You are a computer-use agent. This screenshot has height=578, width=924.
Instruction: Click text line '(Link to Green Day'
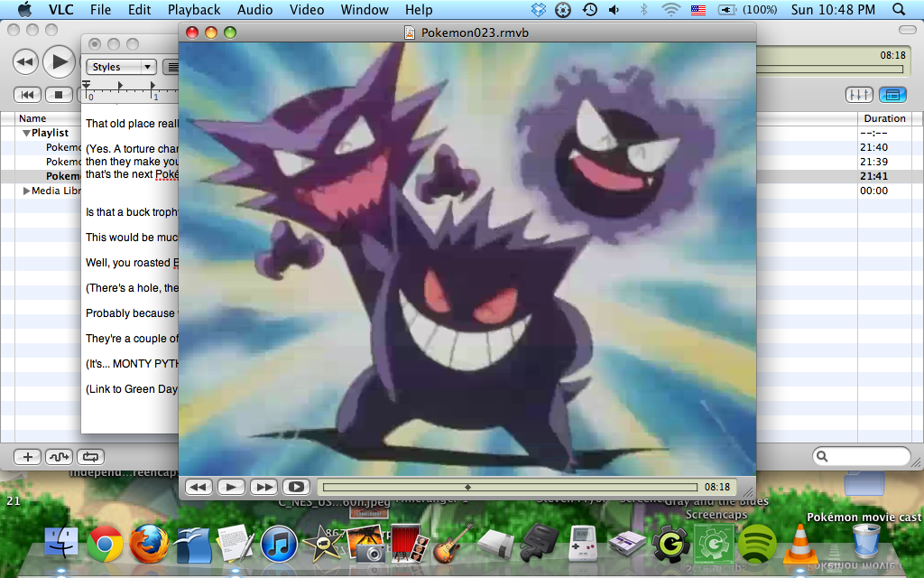[132, 388]
